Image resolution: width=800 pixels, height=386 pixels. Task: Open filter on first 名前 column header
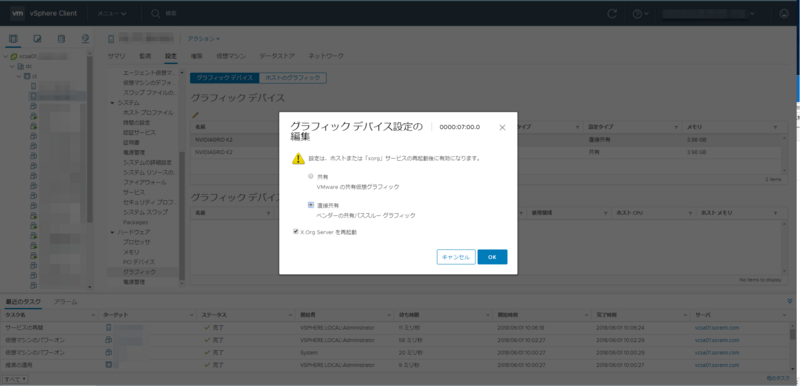[268, 213]
